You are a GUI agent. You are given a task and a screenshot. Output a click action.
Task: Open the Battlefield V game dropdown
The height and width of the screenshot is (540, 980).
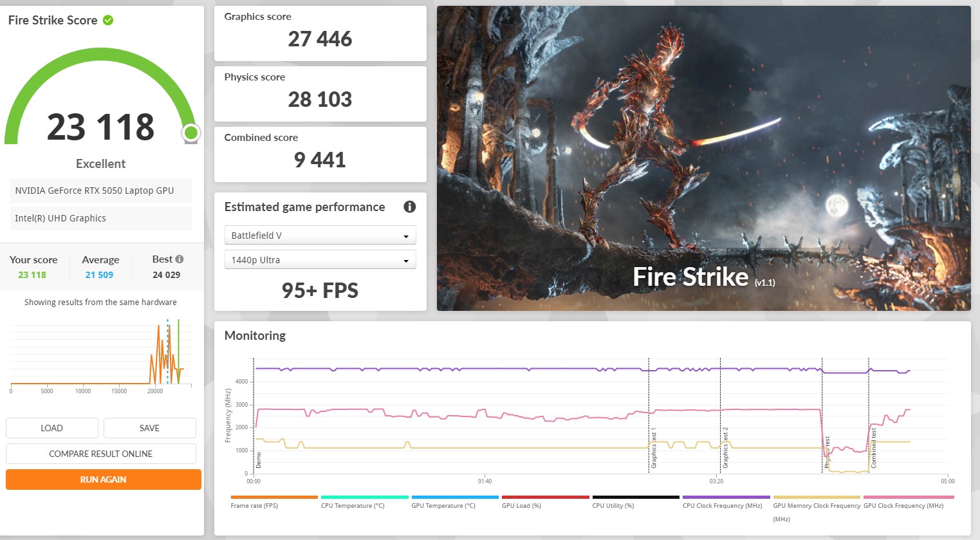[x=320, y=236]
